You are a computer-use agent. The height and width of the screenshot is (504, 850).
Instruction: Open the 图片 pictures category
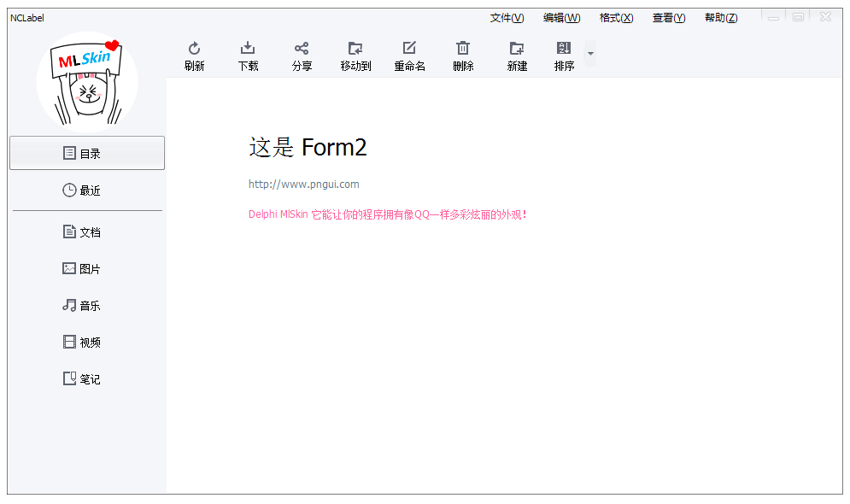click(87, 269)
